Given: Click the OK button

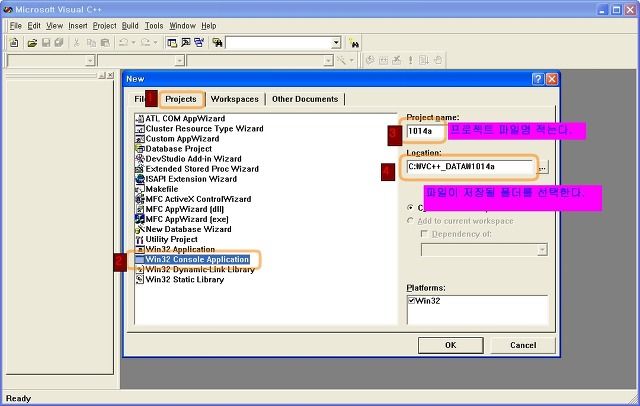Looking at the screenshot, I should click(451, 345).
